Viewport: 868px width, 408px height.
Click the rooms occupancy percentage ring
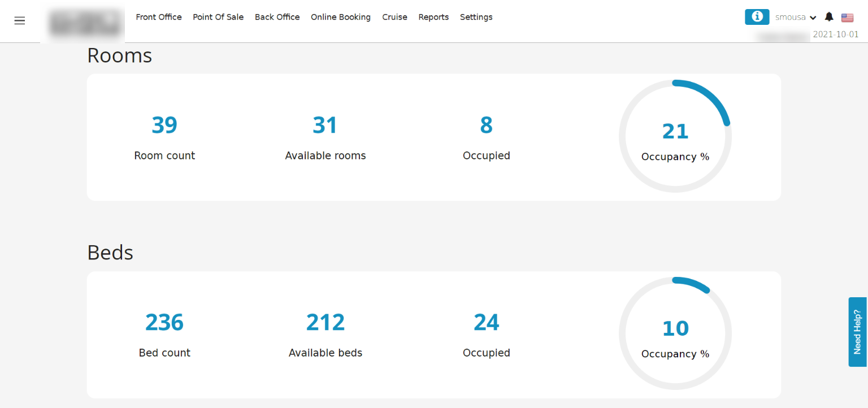(675, 136)
